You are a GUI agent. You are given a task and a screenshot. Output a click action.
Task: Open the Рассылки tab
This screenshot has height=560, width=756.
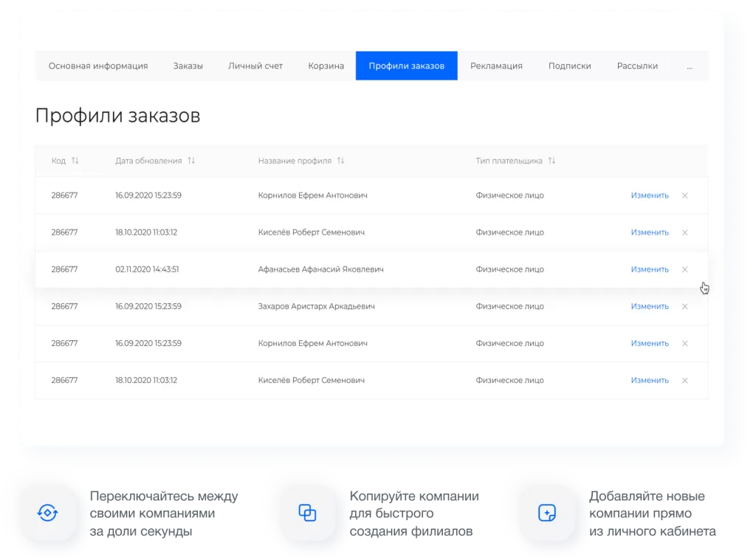coord(637,66)
